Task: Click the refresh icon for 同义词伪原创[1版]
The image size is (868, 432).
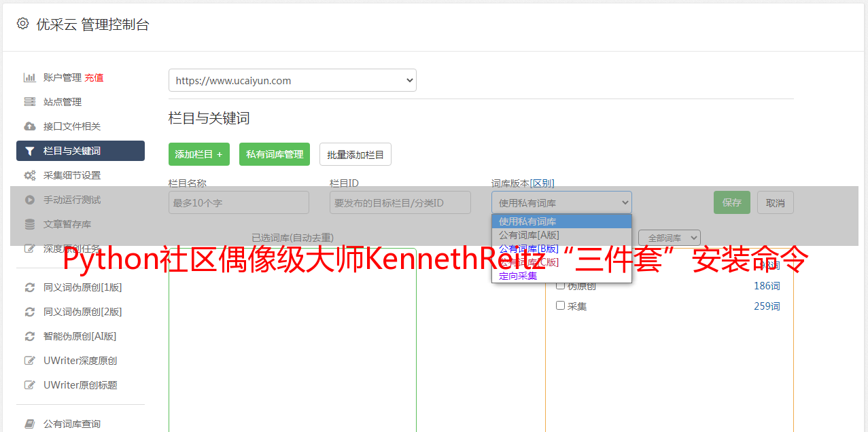Action: click(x=30, y=287)
